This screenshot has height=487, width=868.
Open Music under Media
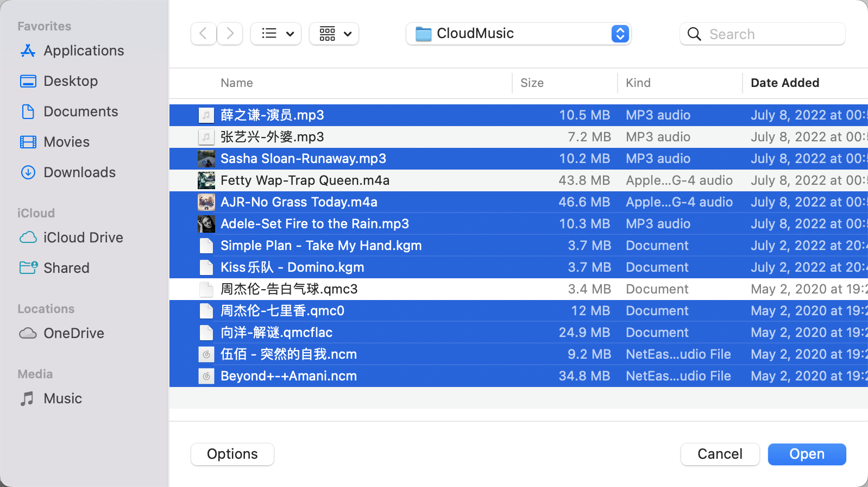pos(62,398)
